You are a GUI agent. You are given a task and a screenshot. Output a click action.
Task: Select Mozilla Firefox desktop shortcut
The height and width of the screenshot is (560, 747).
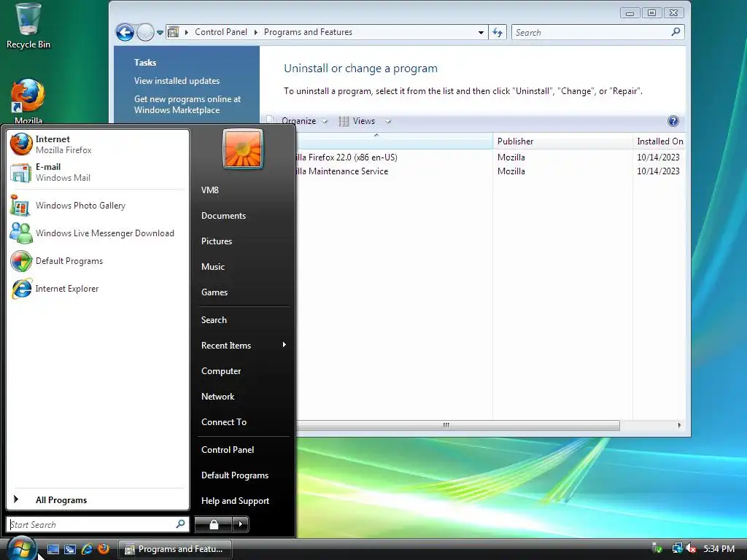[x=28, y=101]
